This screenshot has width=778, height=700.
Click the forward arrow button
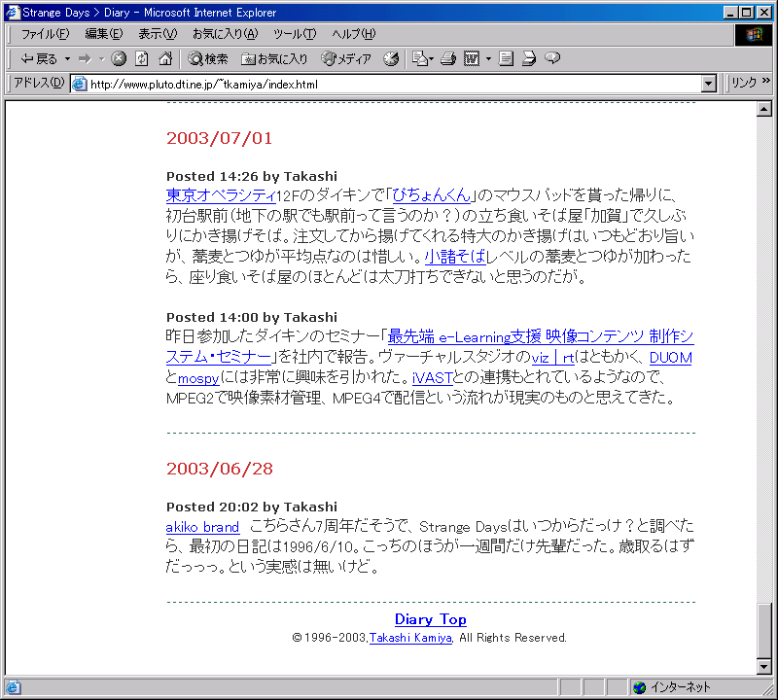(x=86, y=59)
